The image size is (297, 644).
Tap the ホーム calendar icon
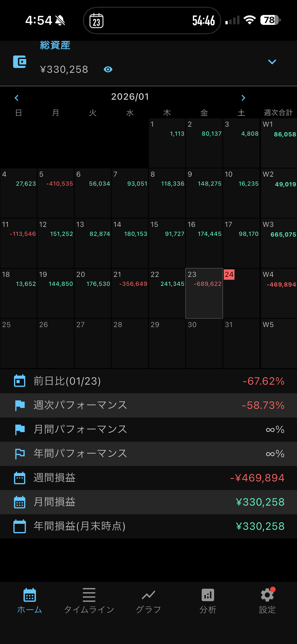pyautogui.click(x=30, y=595)
